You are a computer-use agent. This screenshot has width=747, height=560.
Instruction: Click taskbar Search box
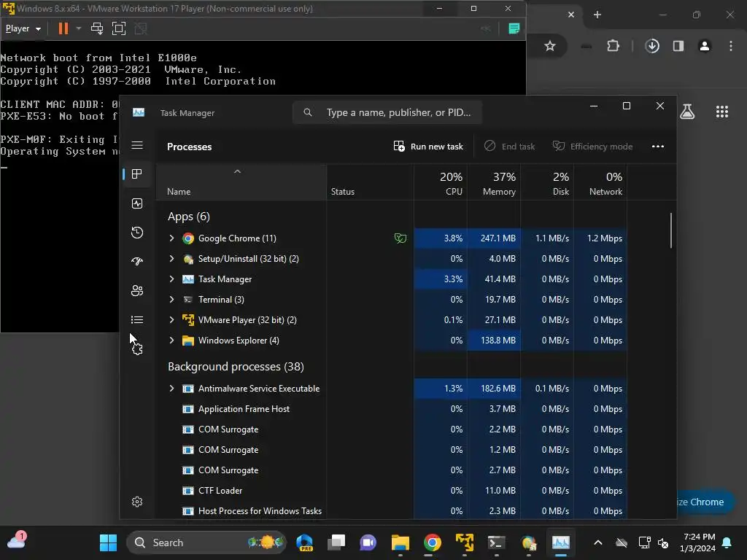click(206, 542)
